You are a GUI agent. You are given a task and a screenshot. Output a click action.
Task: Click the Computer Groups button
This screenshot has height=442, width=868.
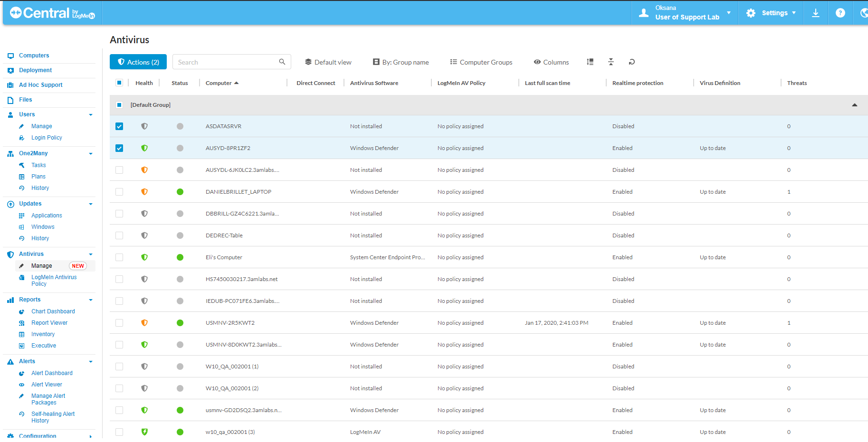[481, 62]
